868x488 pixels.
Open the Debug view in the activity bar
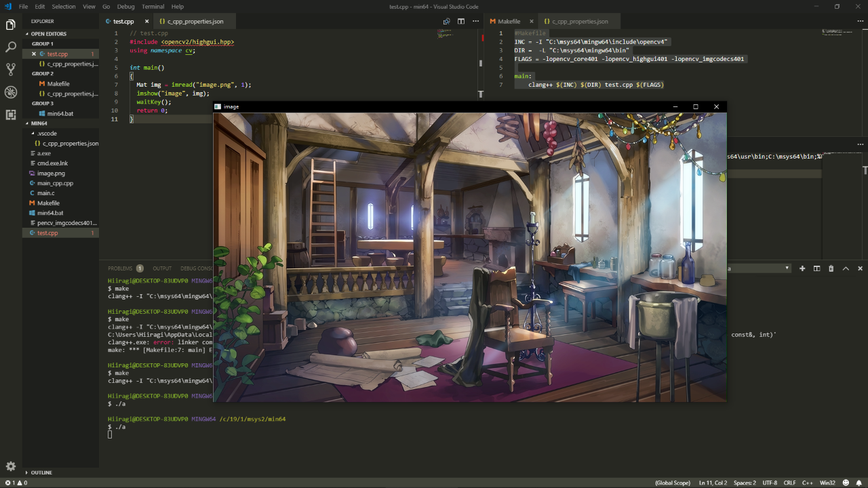tap(11, 92)
